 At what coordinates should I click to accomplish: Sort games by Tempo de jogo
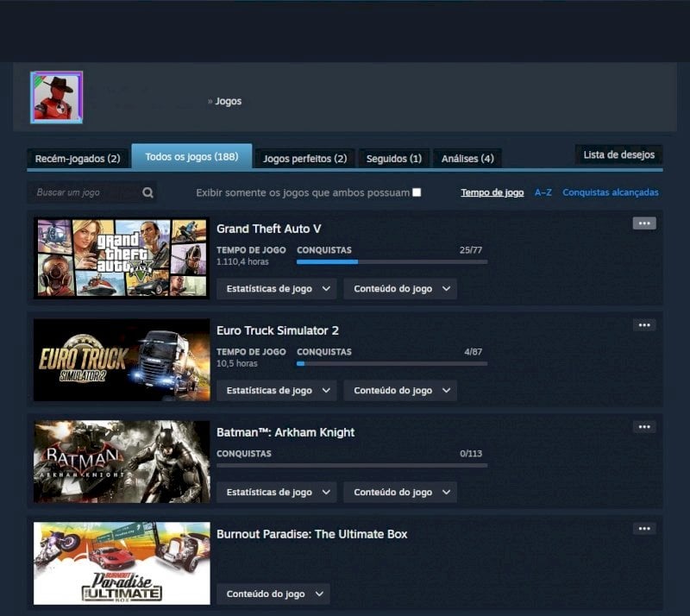click(492, 192)
